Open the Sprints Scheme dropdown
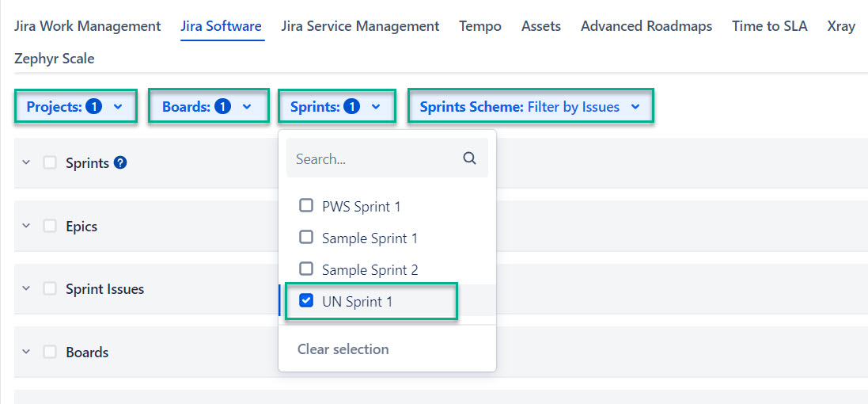This screenshot has width=868, height=404. click(530, 106)
